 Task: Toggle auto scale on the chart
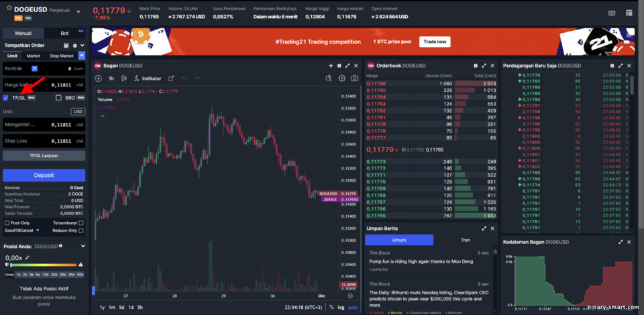pyautogui.click(x=353, y=307)
